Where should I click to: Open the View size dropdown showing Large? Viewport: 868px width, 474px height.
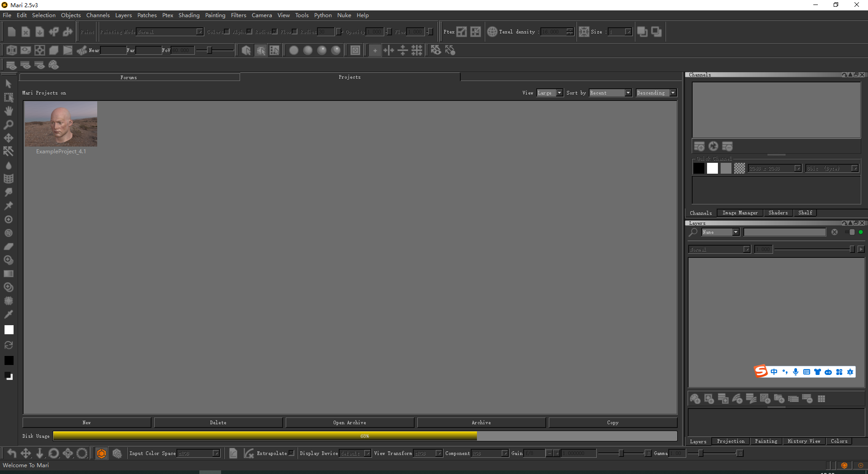click(550, 93)
